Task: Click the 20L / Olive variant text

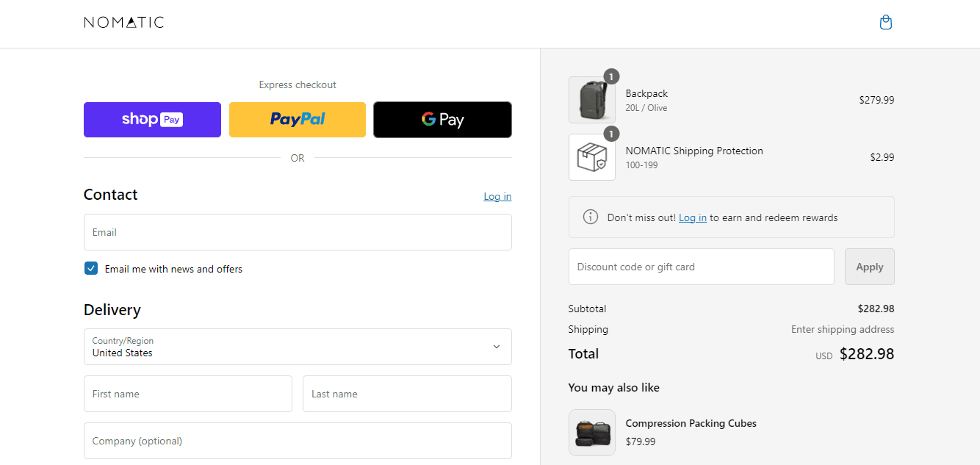Action: click(x=646, y=108)
